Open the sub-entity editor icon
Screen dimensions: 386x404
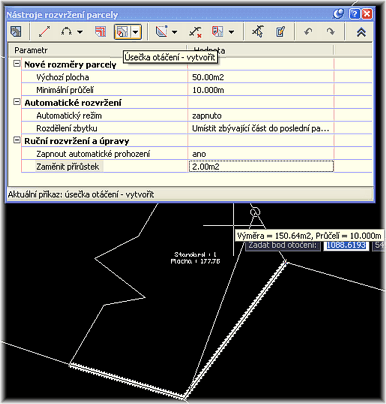click(280, 32)
